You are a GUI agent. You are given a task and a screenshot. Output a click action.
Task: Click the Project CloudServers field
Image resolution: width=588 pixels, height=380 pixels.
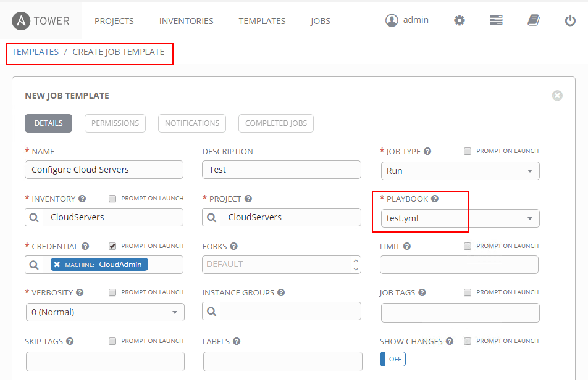click(291, 217)
